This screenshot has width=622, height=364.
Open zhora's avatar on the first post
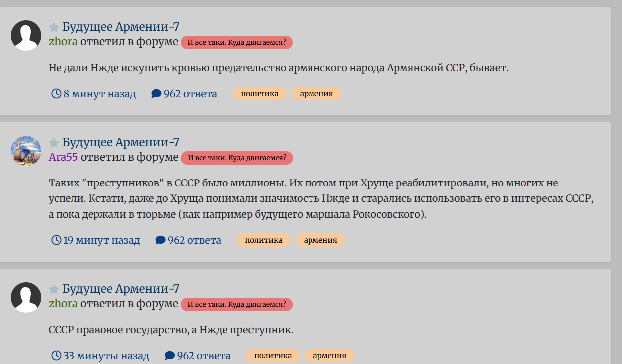tap(25, 35)
